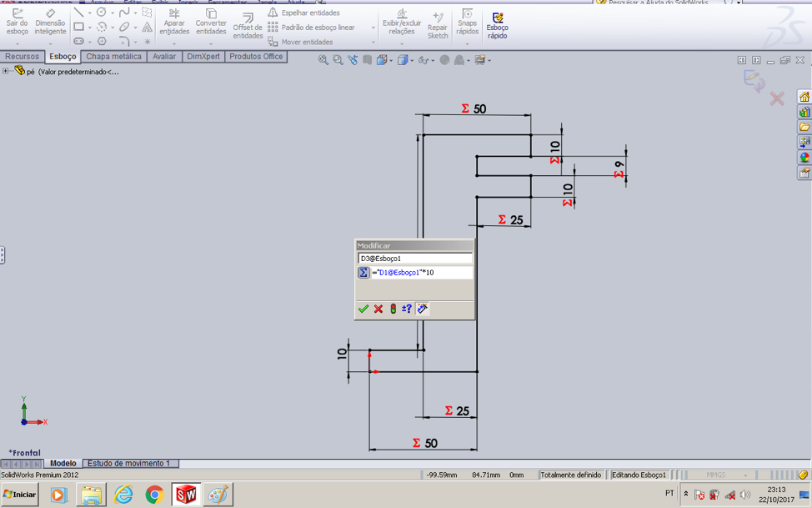
Task: Expand Padrão de esboço linear dropdown
Action: [x=373, y=28]
